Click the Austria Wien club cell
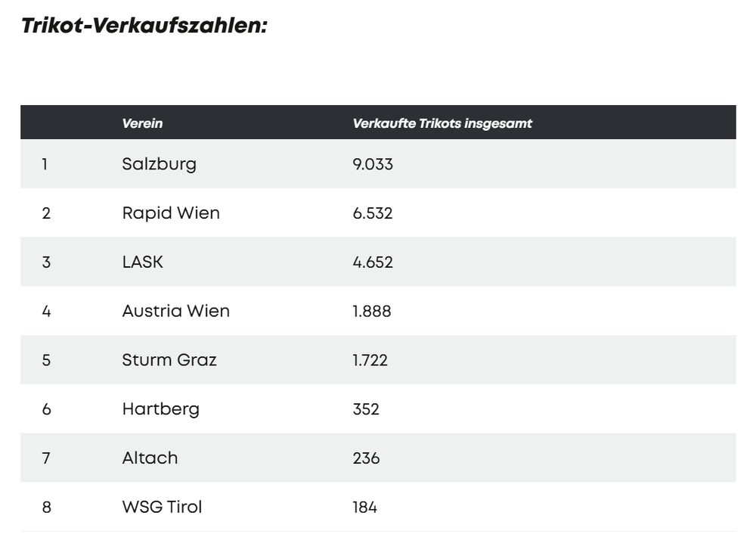Image resolution: width=756 pixels, height=556 pixels. point(175,311)
